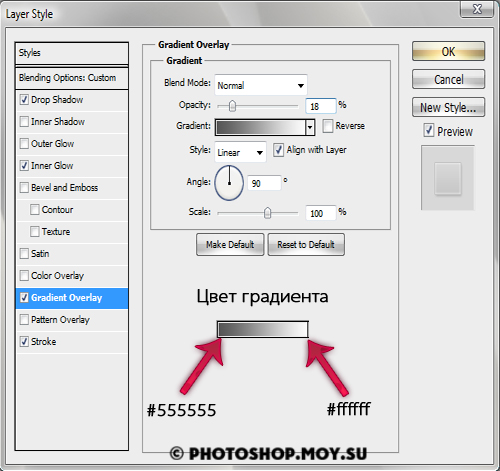Click Make Default button

(x=230, y=244)
